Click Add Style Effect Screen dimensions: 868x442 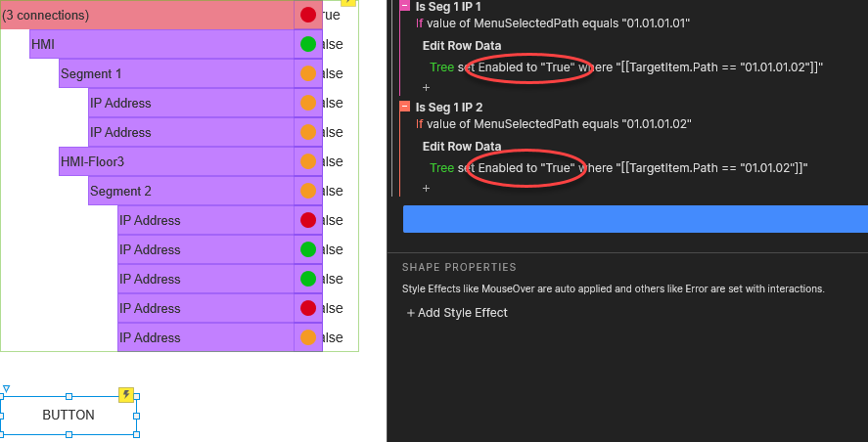coord(457,313)
